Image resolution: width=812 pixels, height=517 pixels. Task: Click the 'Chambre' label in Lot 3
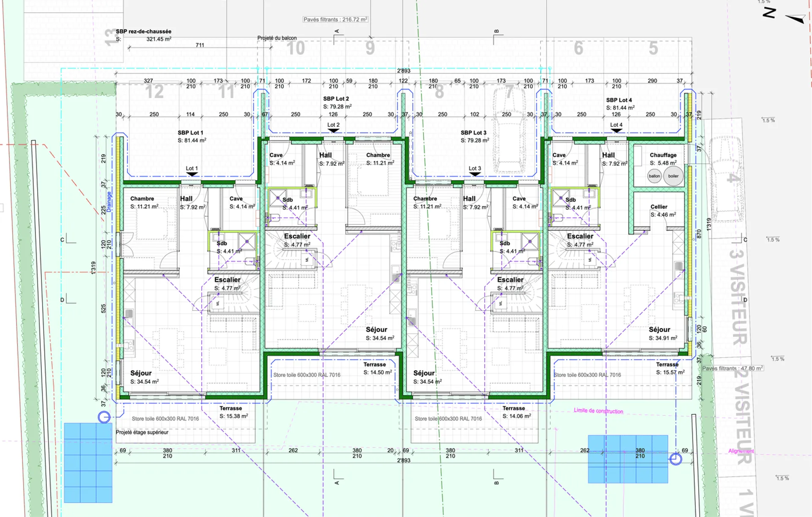[x=425, y=198]
